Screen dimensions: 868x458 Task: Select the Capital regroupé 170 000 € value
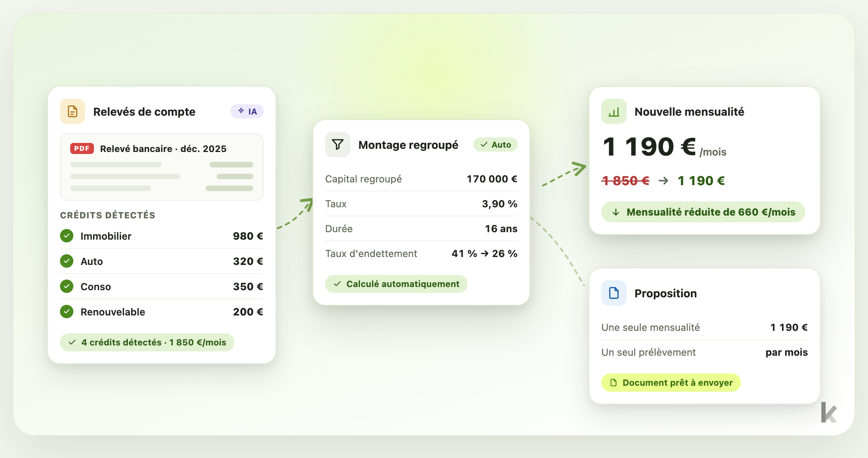(492, 179)
